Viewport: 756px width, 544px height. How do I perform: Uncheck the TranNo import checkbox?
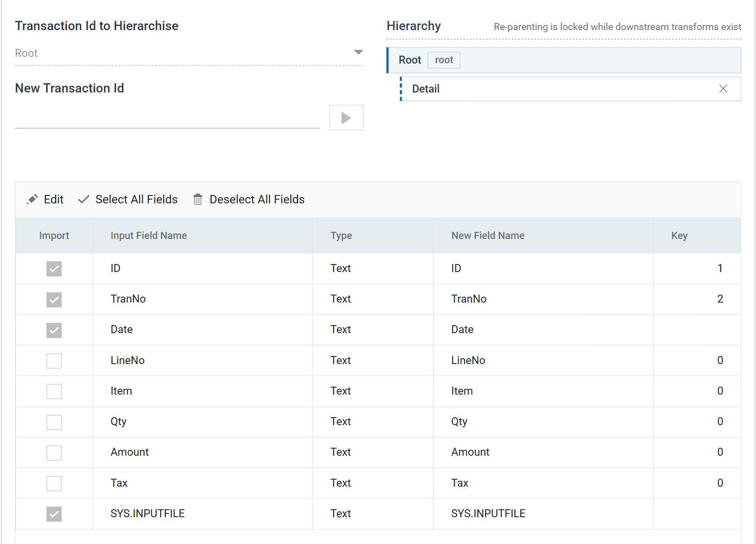click(54, 300)
